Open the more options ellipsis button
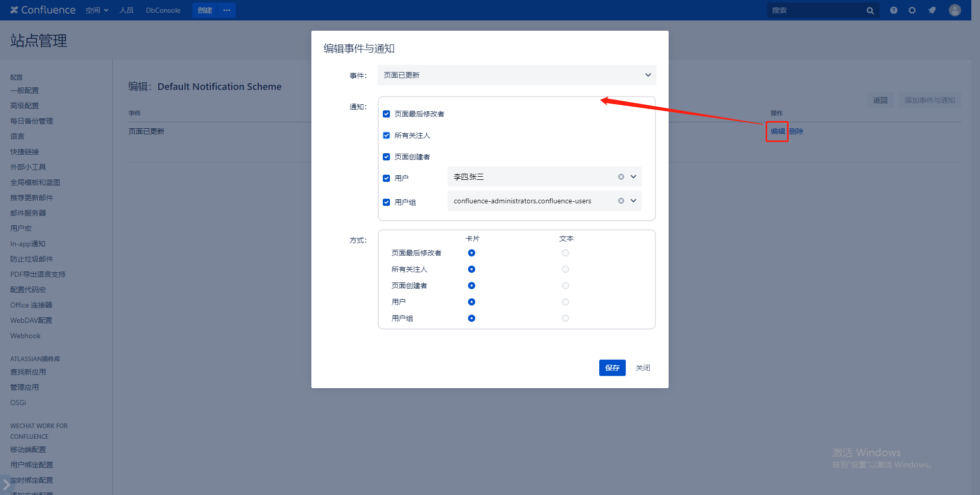This screenshot has width=980, height=495. click(227, 10)
